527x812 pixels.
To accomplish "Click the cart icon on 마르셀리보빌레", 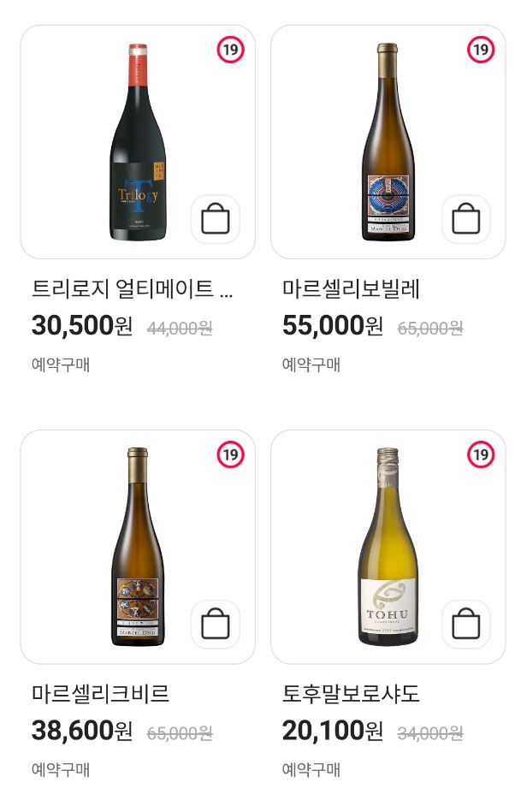I will [x=466, y=219].
